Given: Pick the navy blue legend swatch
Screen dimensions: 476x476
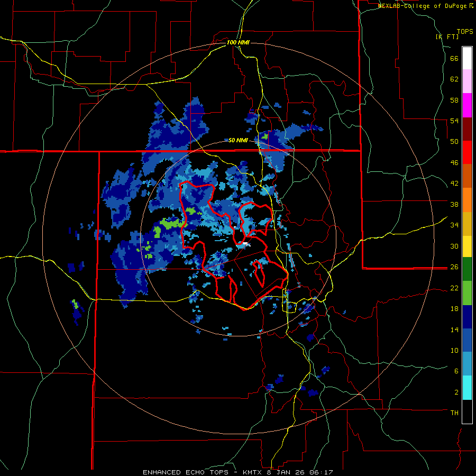Looking at the screenshot, I should 467,317.
